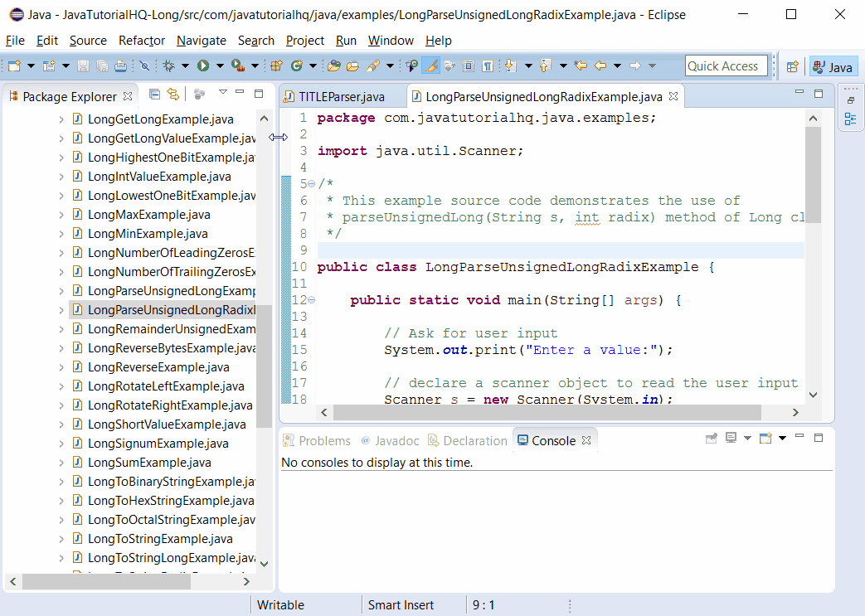Open the Navigate menu

pyautogui.click(x=202, y=41)
